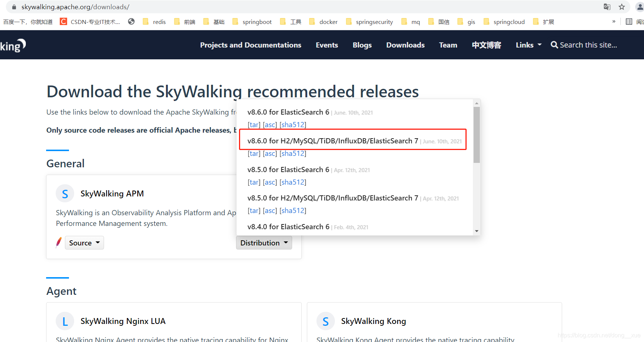
Task: Open the 百度一下 bookmark
Action: (x=28, y=22)
